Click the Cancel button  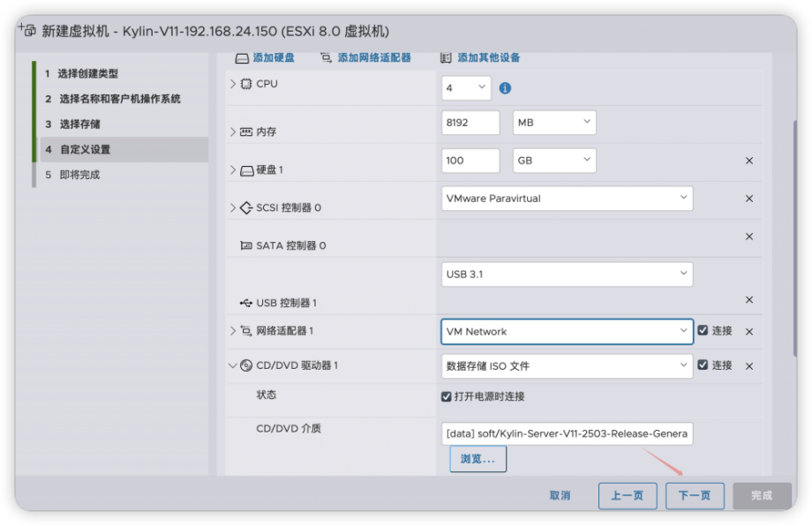tap(560, 495)
